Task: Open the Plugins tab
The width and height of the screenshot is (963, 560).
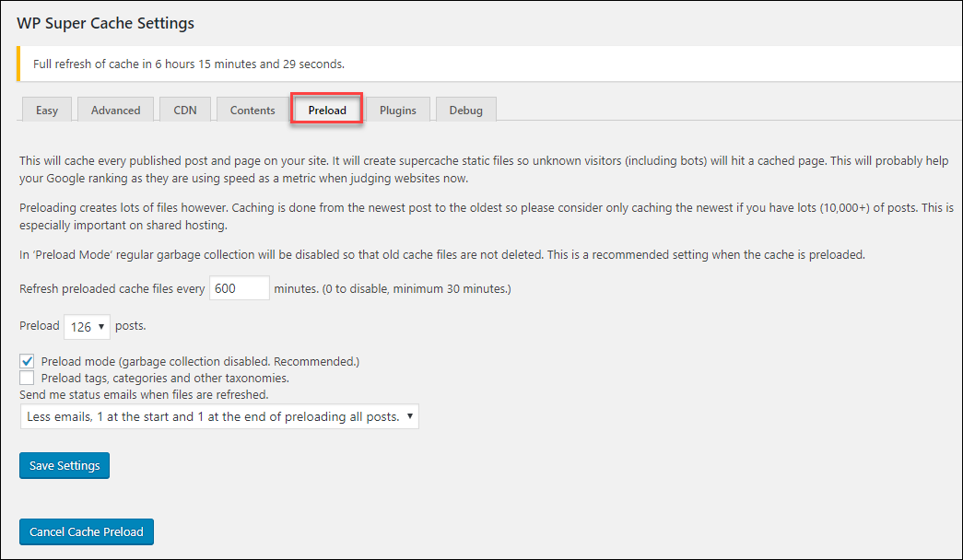Action: pos(397,110)
